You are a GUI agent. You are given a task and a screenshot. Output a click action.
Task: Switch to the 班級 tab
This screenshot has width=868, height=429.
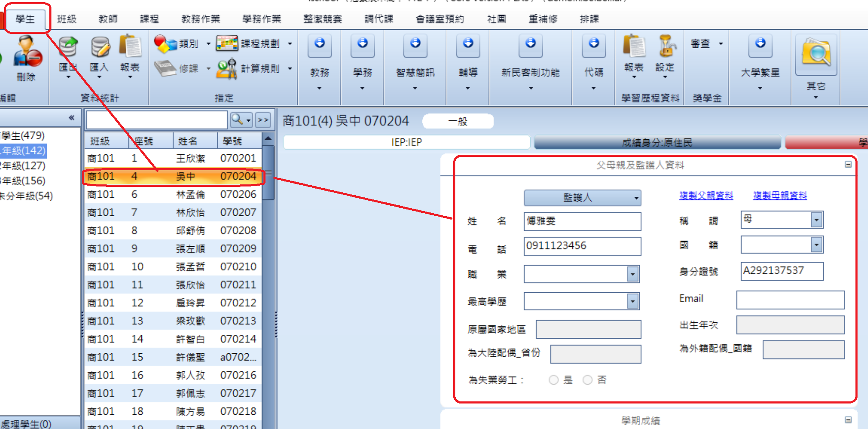tap(67, 19)
